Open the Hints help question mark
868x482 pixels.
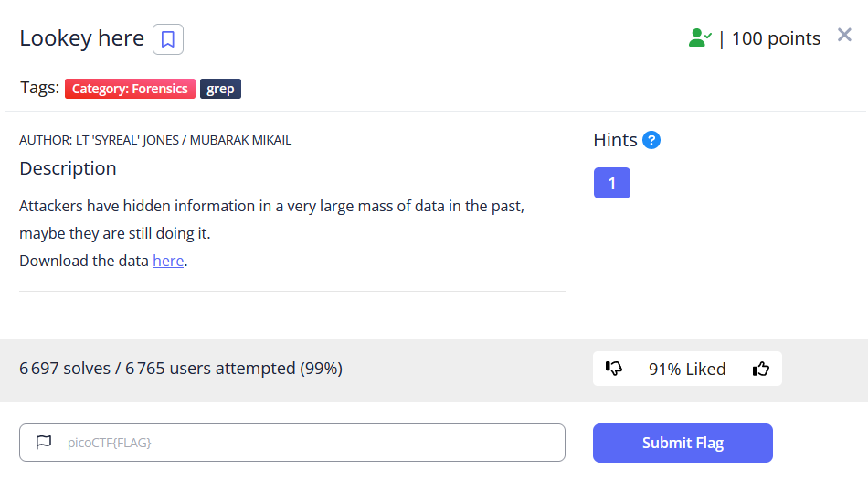click(651, 140)
